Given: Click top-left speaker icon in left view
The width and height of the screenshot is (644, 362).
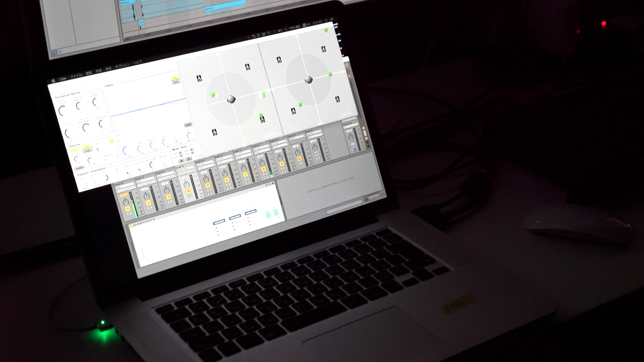Looking at the screenshot, I should 199,79.
